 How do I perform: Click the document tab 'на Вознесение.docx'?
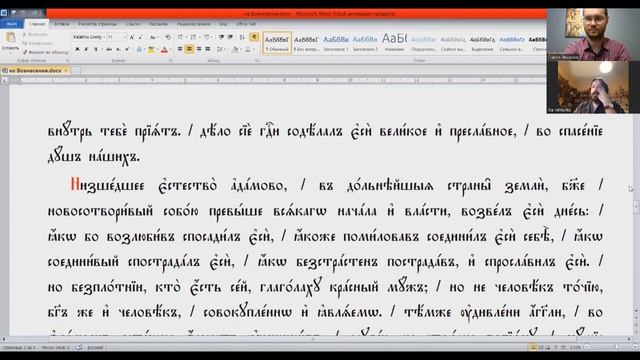tap(35, 71)
